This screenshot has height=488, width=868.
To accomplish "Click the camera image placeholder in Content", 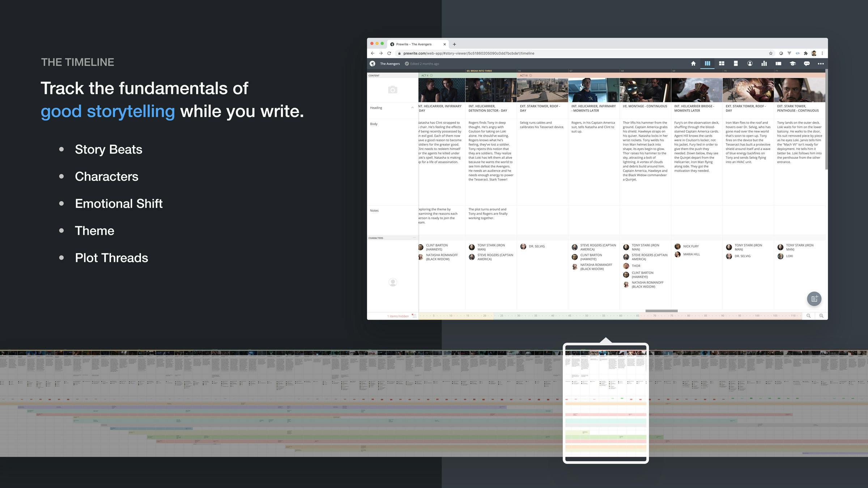I will (392, 90).
